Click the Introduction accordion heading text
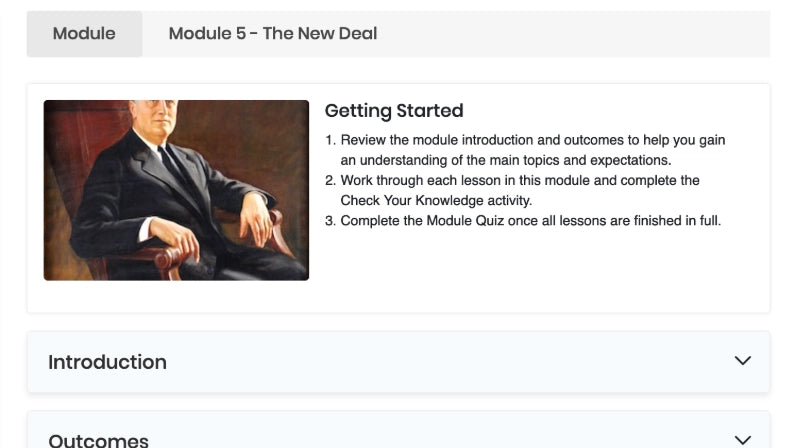 pyautogui.click(x=107, y=362)
